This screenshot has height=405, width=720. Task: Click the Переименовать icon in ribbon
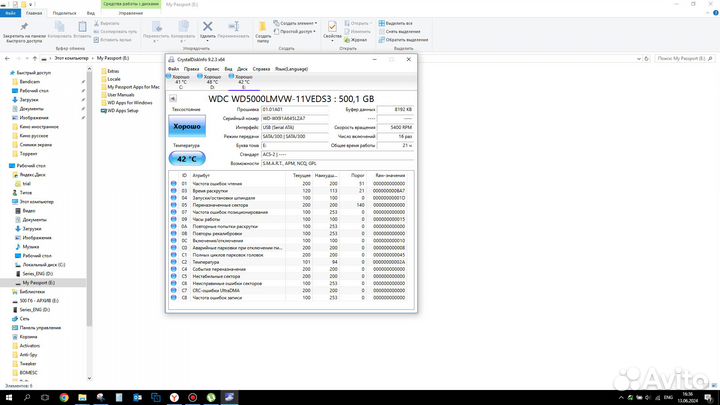[x=233, y=26]
